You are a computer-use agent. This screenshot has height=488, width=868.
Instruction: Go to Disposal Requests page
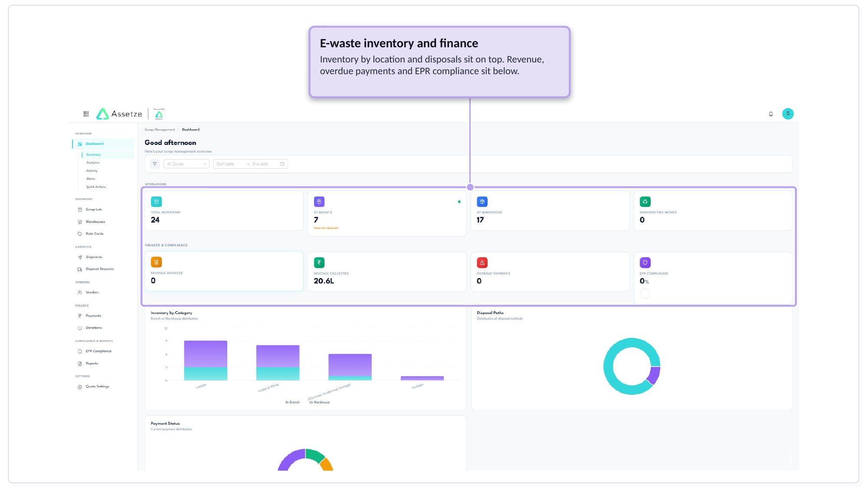pos(100,269)
